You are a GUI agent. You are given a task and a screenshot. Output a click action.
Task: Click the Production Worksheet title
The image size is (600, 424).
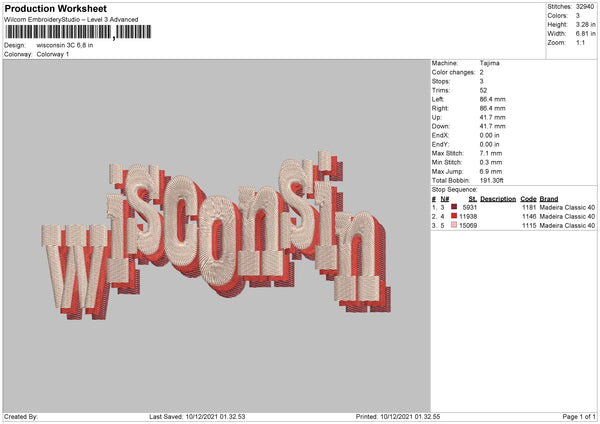coord(55,8)
